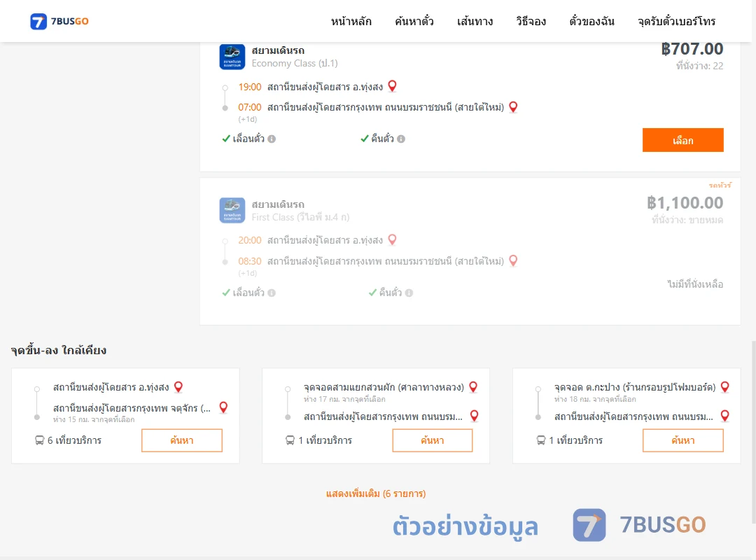Viewport: 756px width, 560px height.
Task: Show more with แสดงเพิ่มเติม (6 รายการ)
Action: coord(376,493)
